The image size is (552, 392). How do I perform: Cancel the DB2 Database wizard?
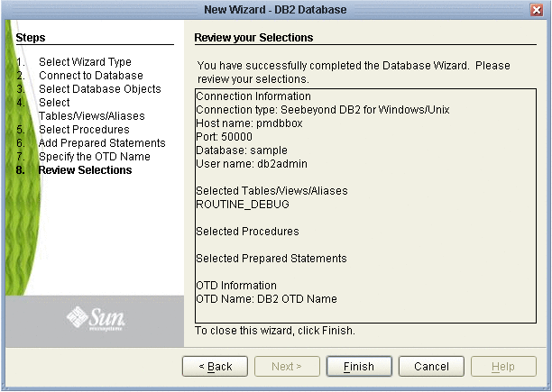(431, 367)
